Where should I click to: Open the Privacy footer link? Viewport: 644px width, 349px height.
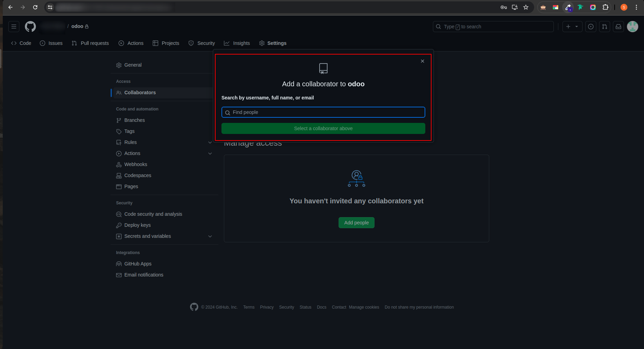click(267, 307)
